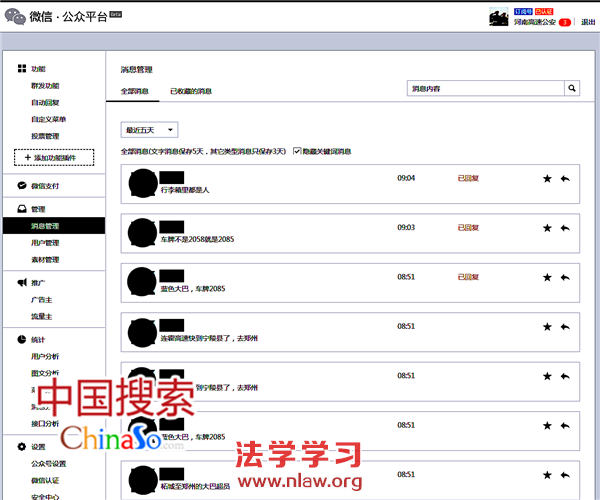Open 微信认证 under 设置

[x=45, y=480]
